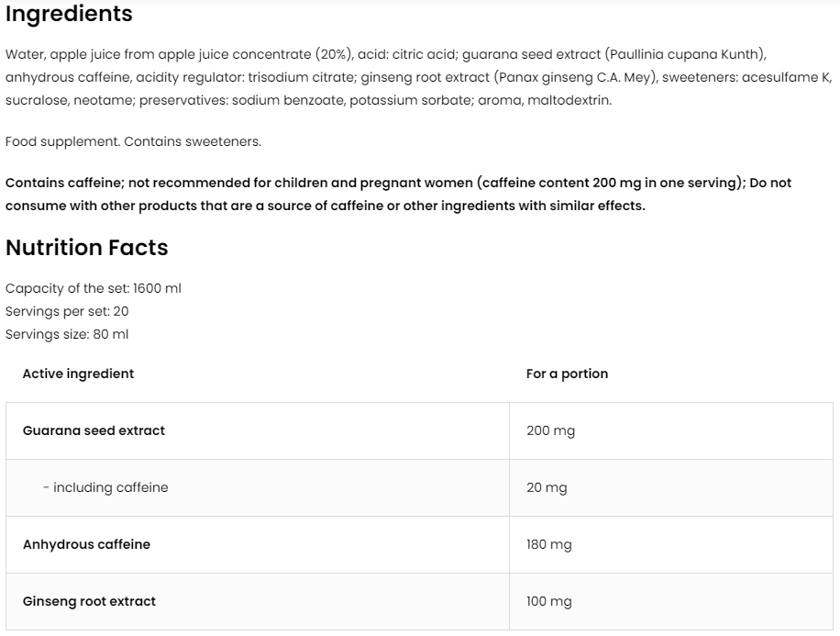Click 'Servings per set: 20' line
The height and width of the screenshot is (636, 840).
click(x=67, y=311)
